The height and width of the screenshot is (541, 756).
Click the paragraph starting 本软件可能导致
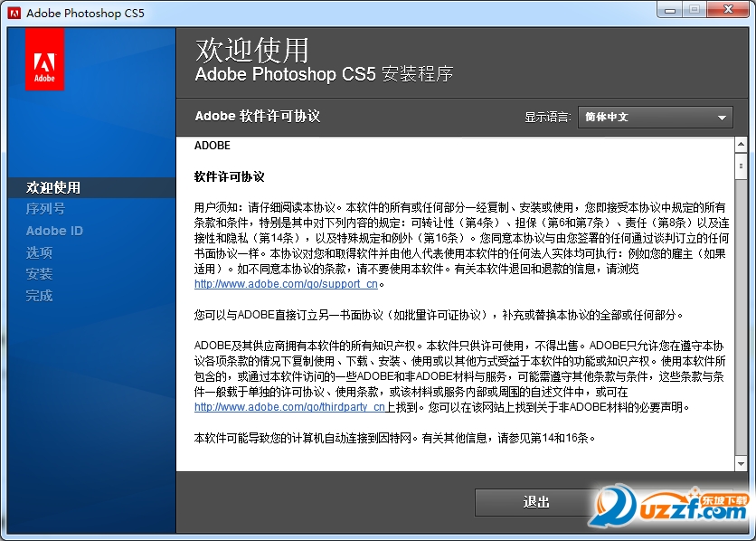pyautogui.click(x=395, y=438)
